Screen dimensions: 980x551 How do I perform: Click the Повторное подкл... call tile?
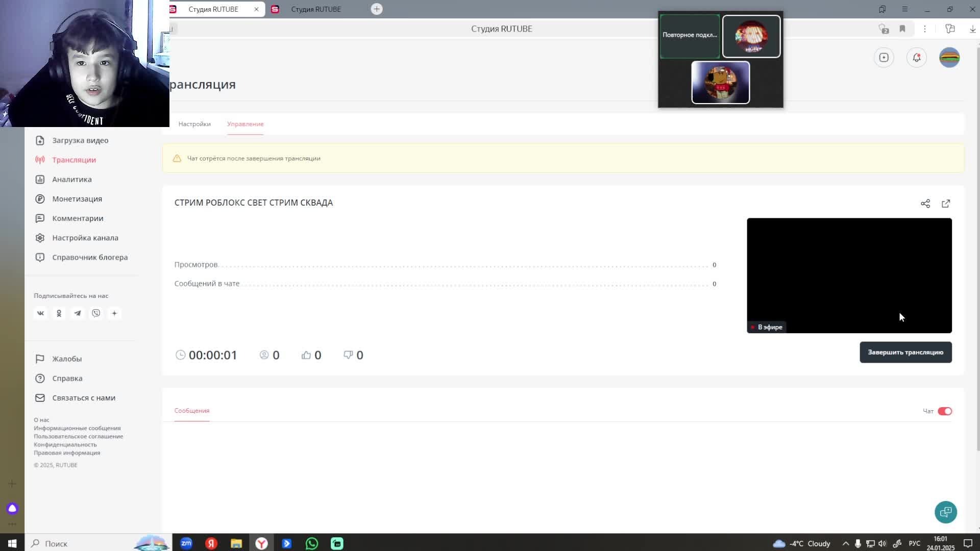click(690, 36)
